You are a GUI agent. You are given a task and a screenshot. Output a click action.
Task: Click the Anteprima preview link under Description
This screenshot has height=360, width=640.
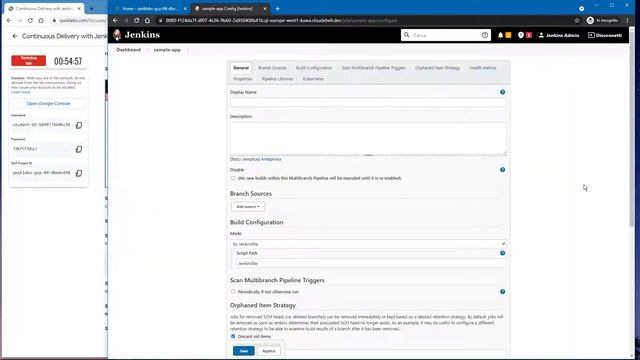pos(271,159)
